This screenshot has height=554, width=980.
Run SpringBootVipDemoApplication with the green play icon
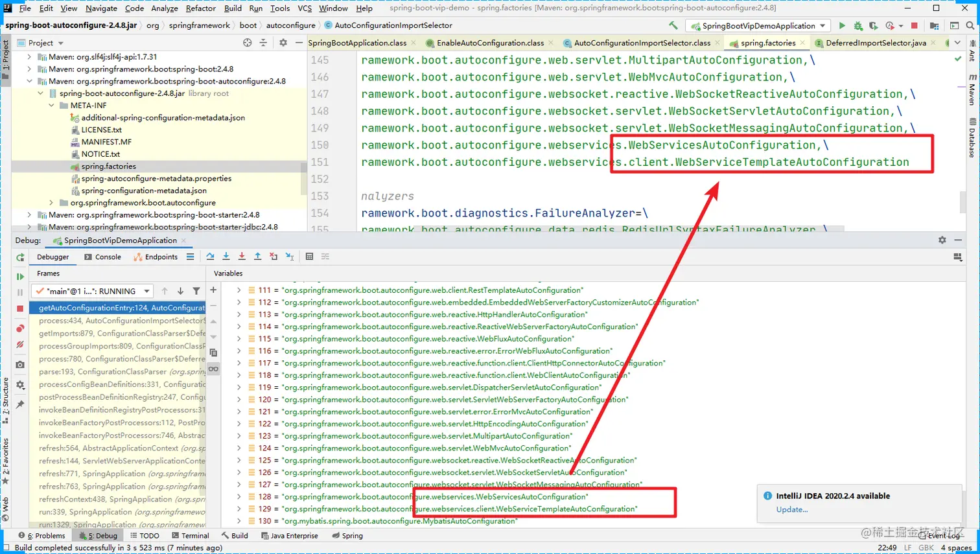pos(842,26)
